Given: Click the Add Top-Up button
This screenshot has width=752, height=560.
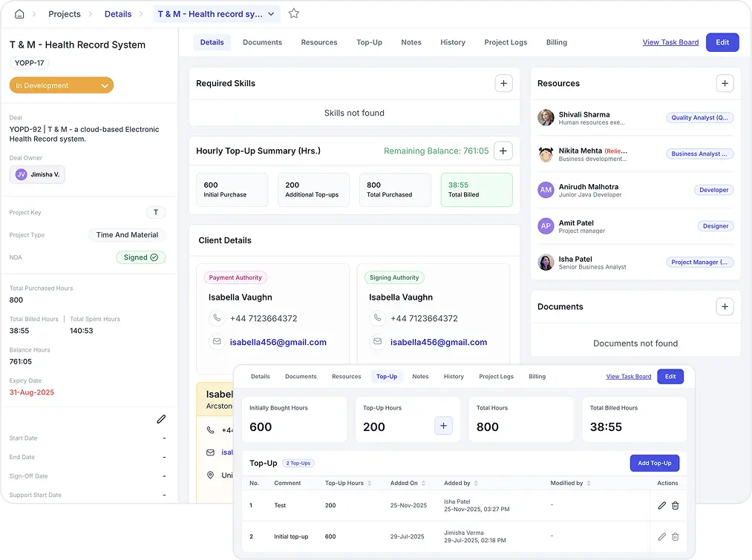Looking at the screenshot, I should 654,463.
